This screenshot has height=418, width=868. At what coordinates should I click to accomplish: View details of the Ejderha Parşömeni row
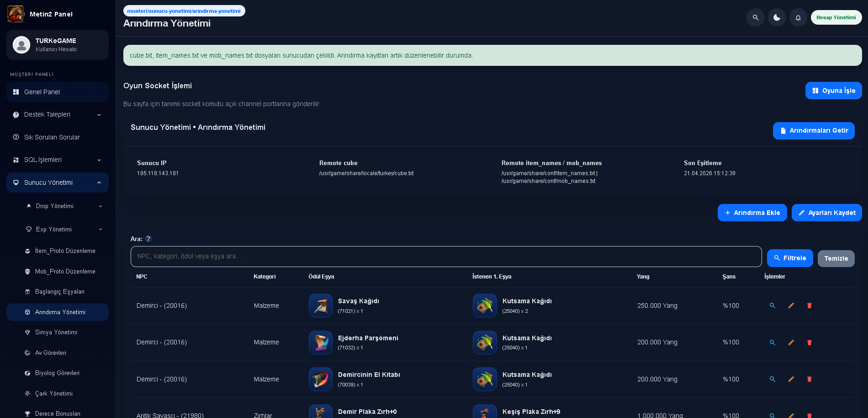click(773, 343)
